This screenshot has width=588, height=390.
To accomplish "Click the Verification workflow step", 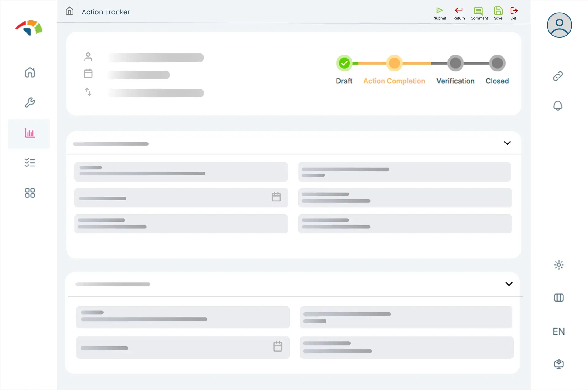I will click(x=455, y=63).
